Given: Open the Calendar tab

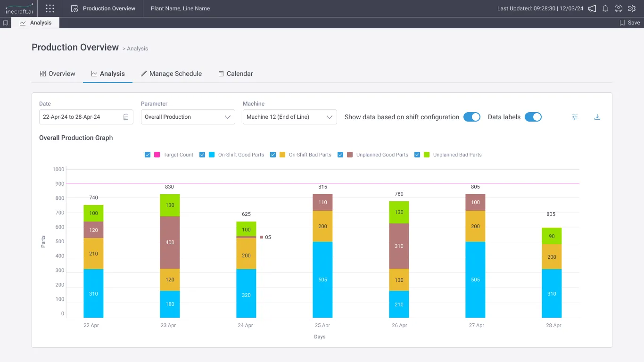Looking at the screenshot, I should click(x=236, y=74).
